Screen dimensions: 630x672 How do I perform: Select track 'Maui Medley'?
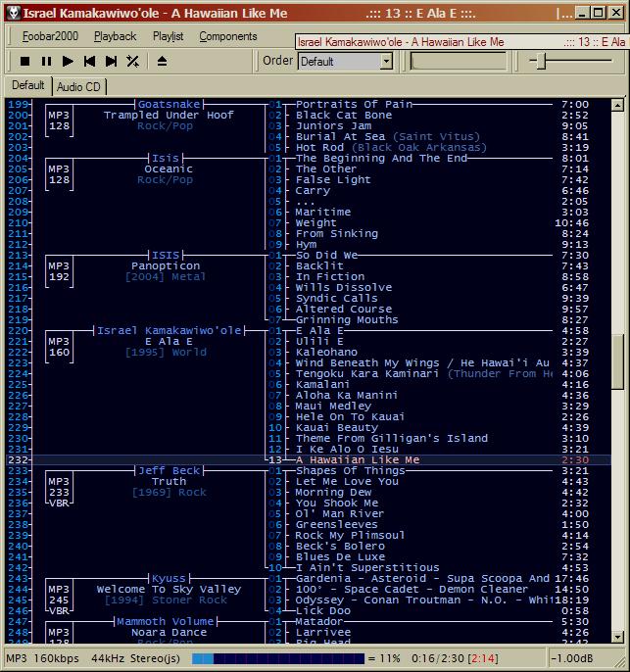[333, 406]
